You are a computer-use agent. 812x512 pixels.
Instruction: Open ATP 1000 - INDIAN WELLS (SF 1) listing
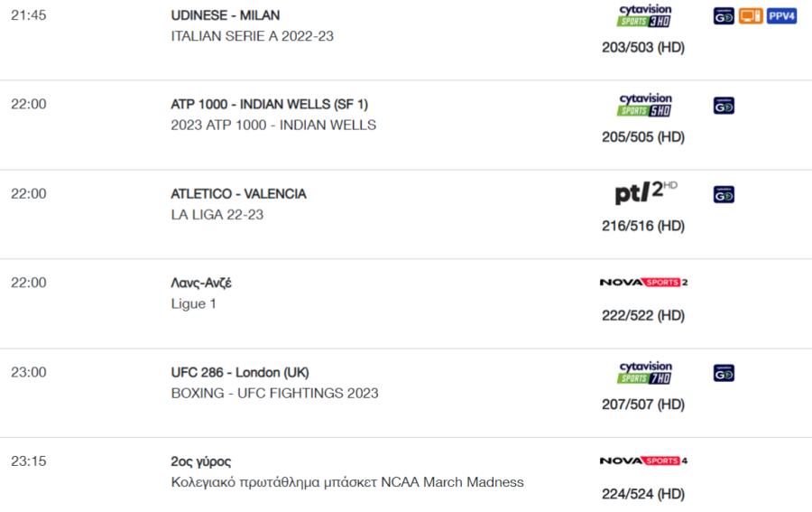(x=269, y=104)
